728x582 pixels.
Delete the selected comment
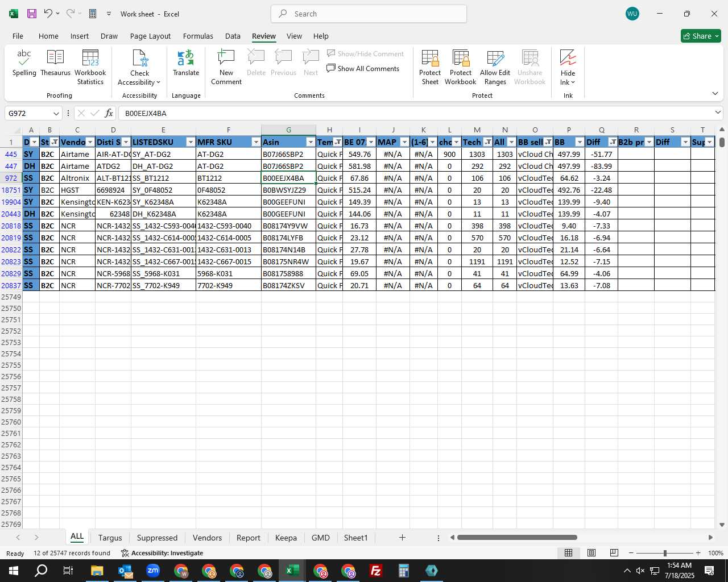(256, 63)
